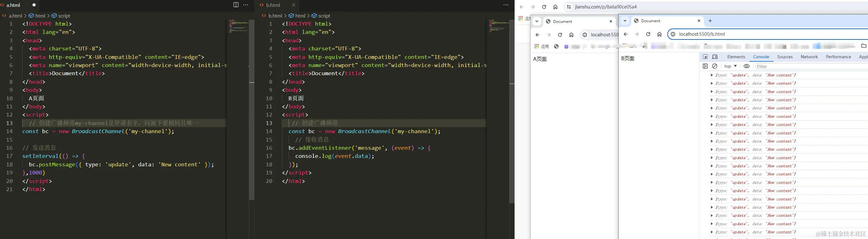This screenshot has height=239, width=868.
Task: Click console.log(event.data) line in b.html
Action: click(x=335, y=156)
